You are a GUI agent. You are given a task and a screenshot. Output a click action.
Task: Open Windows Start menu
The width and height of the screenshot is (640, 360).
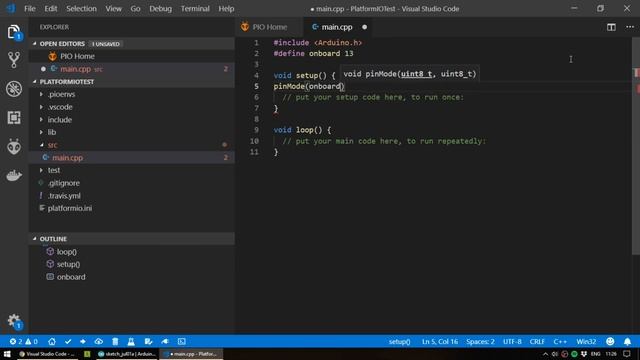click(7, 354)
